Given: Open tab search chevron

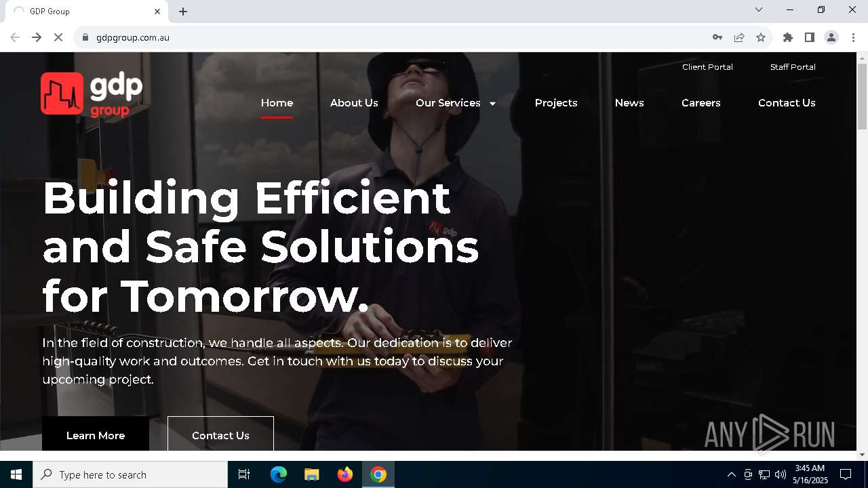Looking at the screenshot, I should click(x=759, y=9).
